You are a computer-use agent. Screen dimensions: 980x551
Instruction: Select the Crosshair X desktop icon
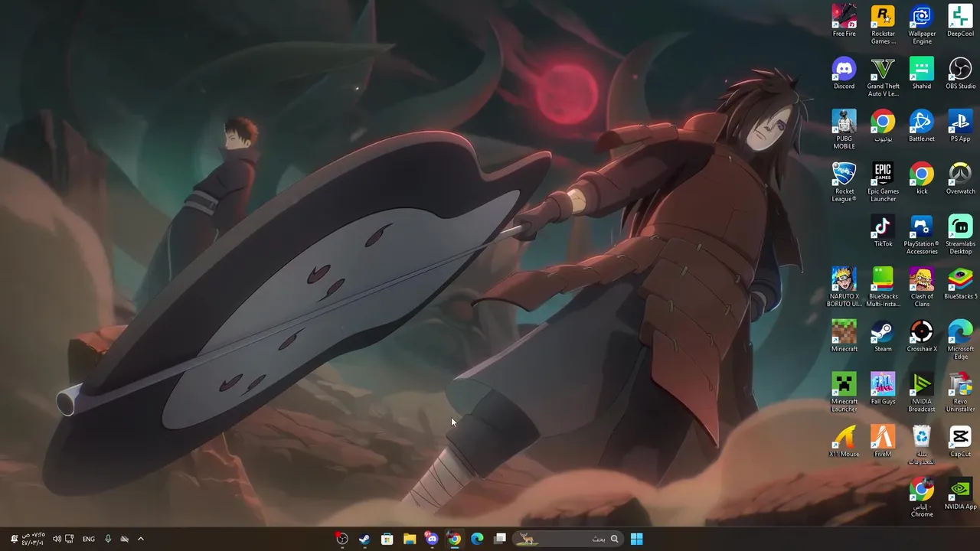[x=922, y=337]
